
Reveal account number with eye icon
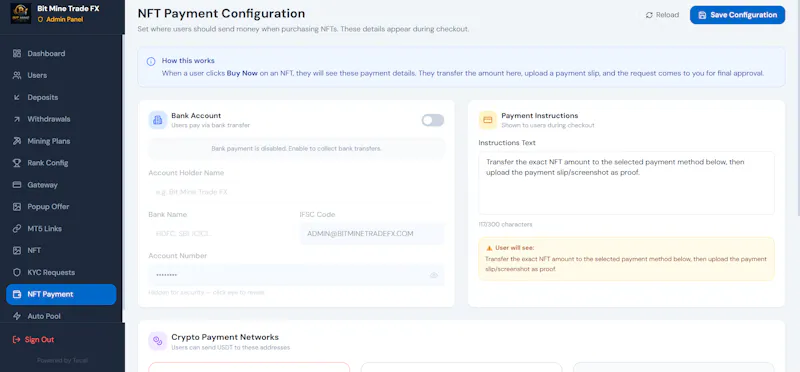[x=434, y=276]
